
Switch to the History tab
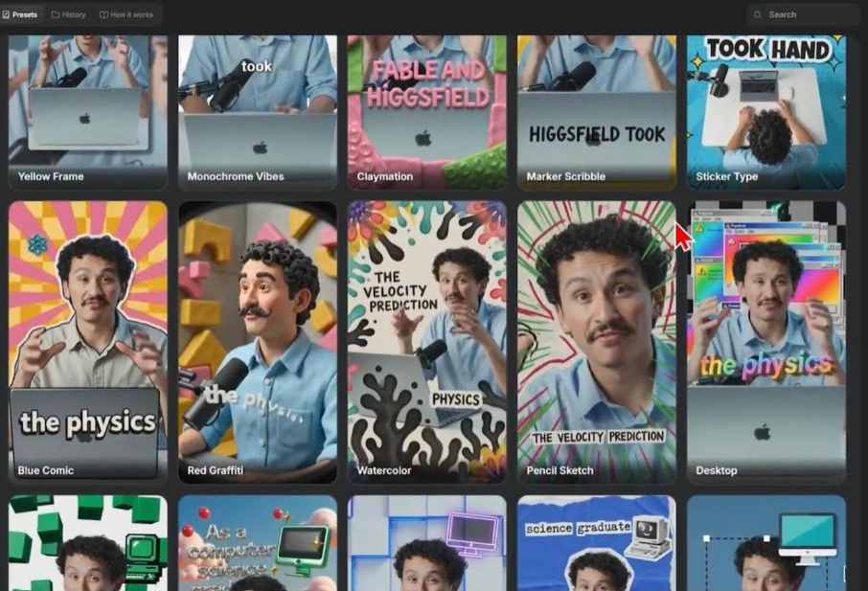click(x=69, y=14)
